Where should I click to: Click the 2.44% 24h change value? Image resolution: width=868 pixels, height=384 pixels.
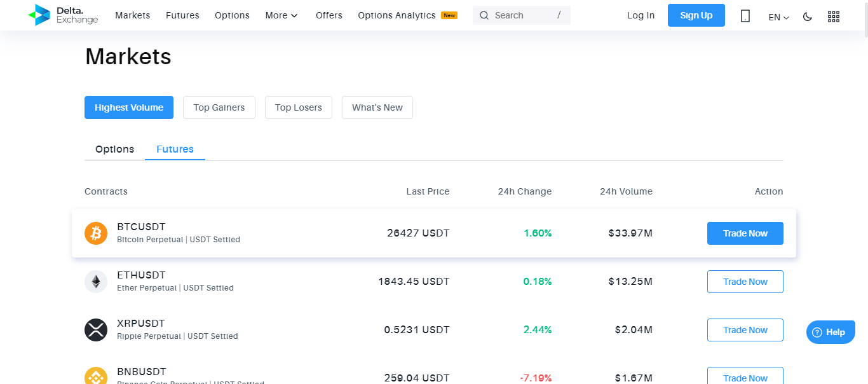[538, 330]
